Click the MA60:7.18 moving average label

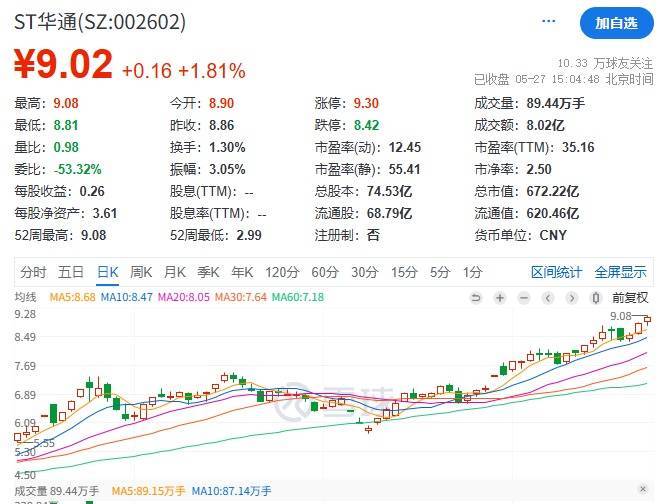coord(298,297)
